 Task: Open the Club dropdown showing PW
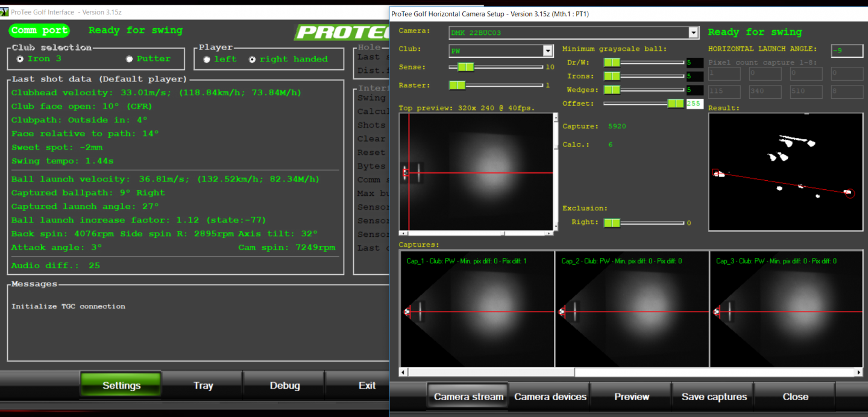click(x=501, y=51)
